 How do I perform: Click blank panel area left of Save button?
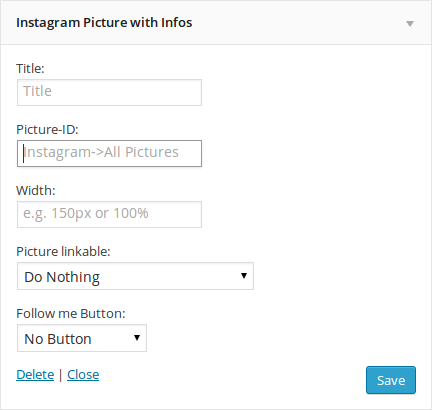[x=233, y=380]
